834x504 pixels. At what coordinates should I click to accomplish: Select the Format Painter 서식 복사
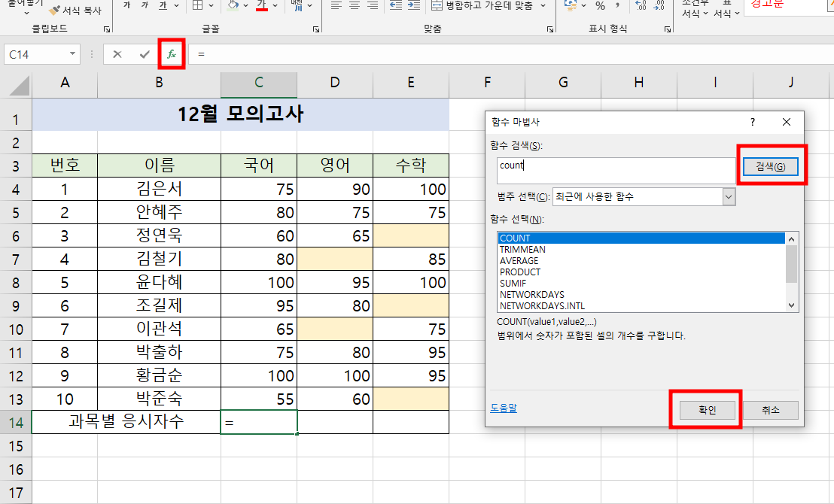click(x=75, y=10)
